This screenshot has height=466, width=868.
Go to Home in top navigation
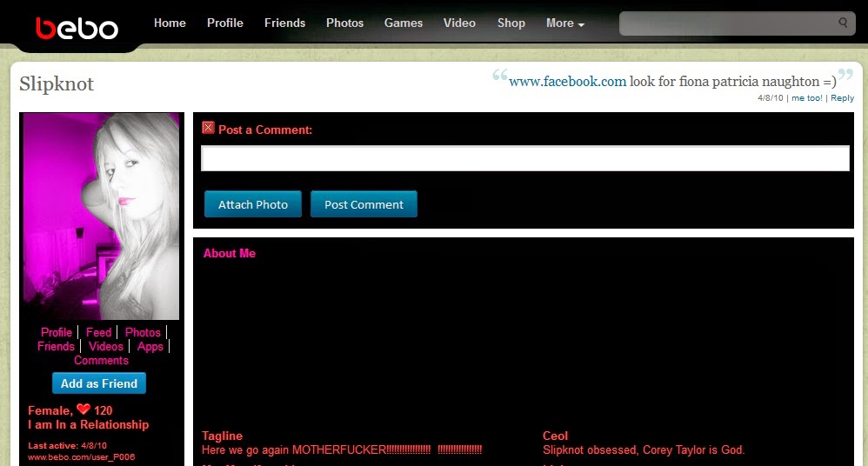(x=170, y=23)
